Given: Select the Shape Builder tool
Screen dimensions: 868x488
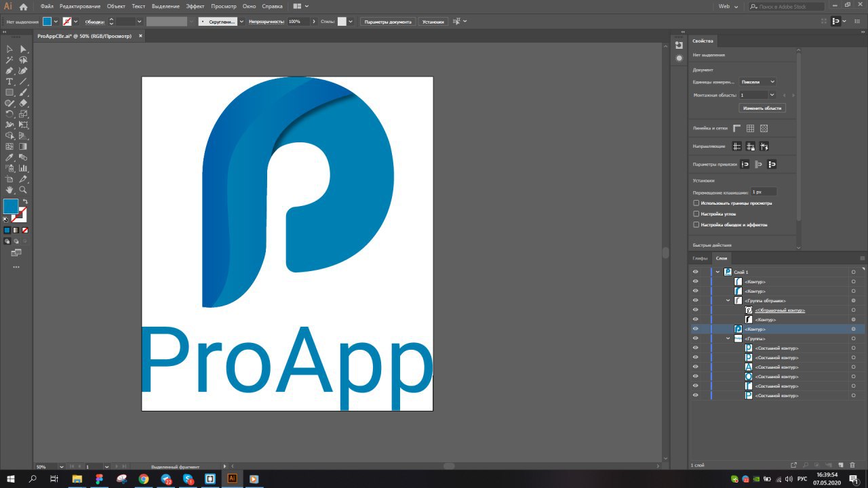Looking at the screenshot, I should coord(9,136).
